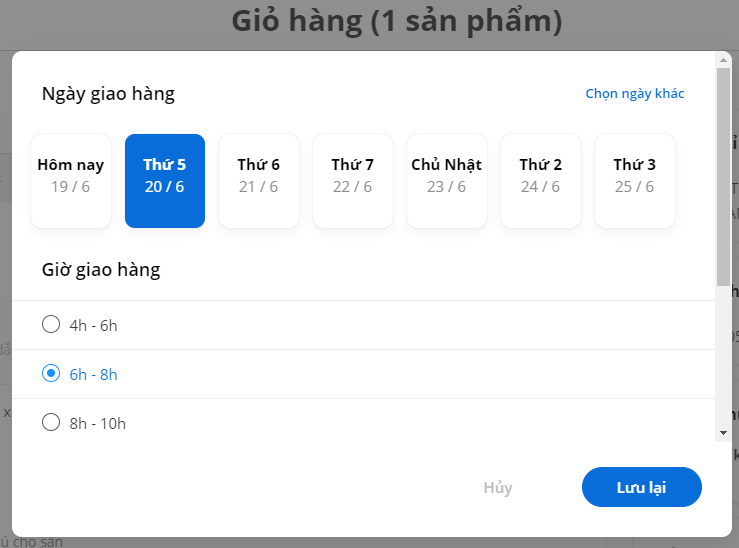Viewport: 739px width, 548px height.
Task: Click the 6h - 8h time label
Action: pyautogui.click(x=93, y=375)
